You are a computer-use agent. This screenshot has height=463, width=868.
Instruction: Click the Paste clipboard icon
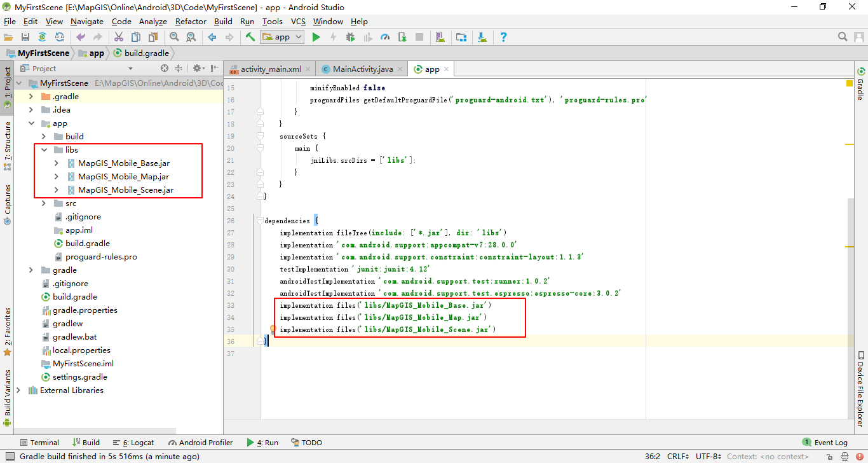pyautogui.click(x=153, y=38)
